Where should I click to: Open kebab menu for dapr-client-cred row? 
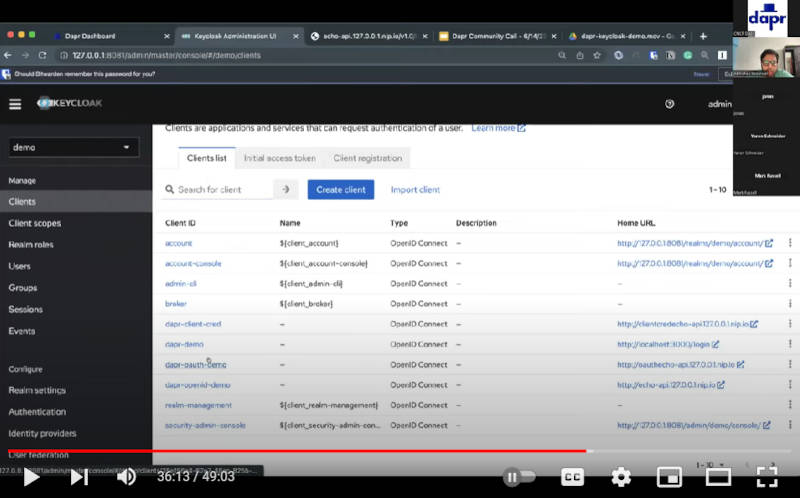790,323
